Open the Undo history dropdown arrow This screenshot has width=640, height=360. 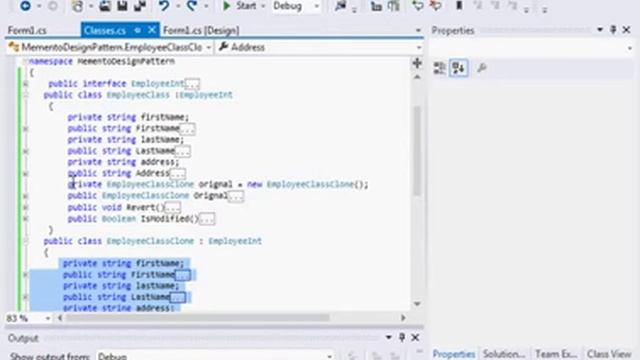[178, 6]
